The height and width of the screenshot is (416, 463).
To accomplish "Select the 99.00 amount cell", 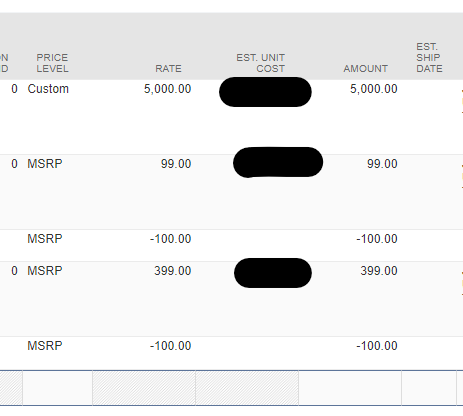I will 382,164.
